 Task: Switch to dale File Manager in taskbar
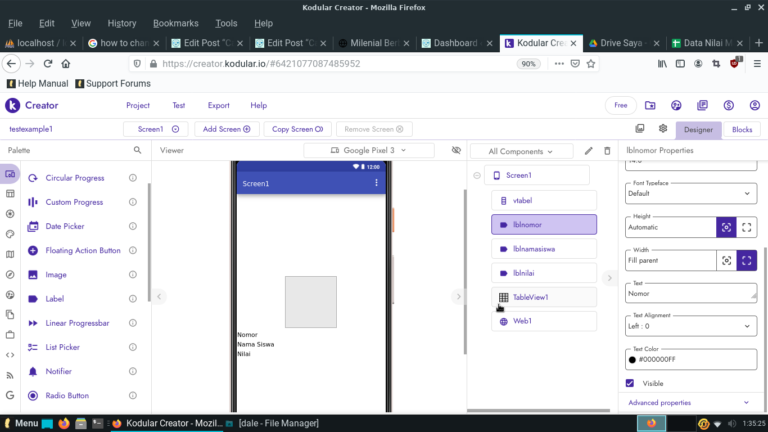coord(273,423)
